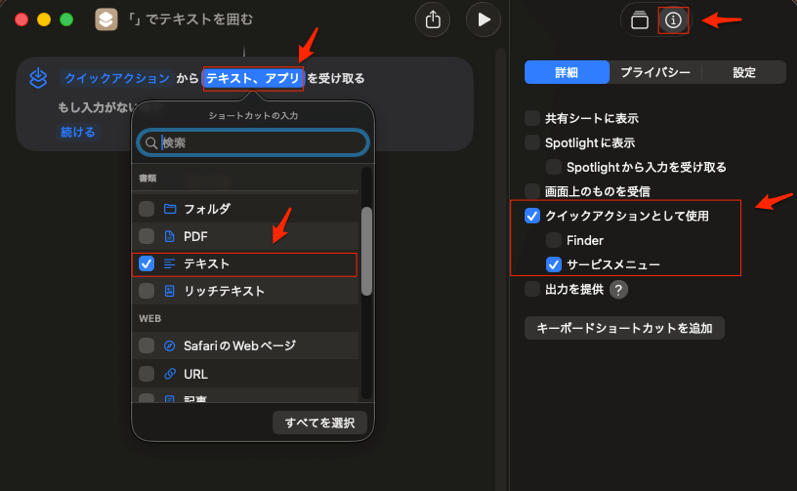Screen dimensions: 797x491
Task: Click the rich text icon beside リッチテキスト
Action: [170, 291]
